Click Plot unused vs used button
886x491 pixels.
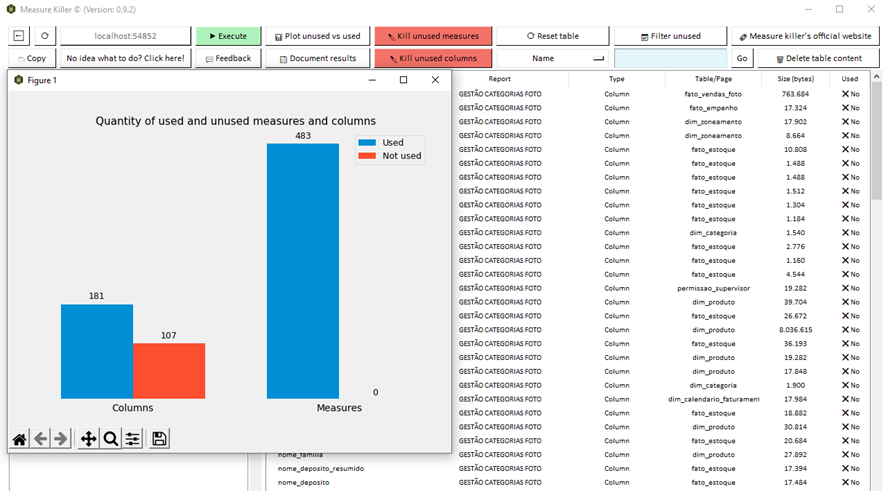pyautogui.click(x=318, y=36)
